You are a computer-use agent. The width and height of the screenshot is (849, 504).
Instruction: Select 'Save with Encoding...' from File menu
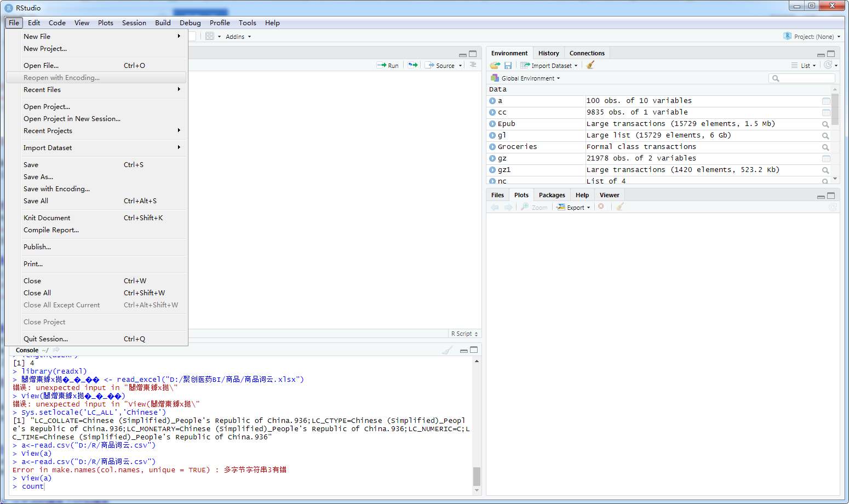[x=56, y=189]
